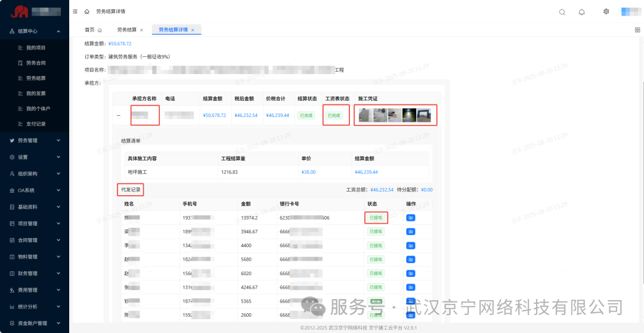Click the 结算状态 已完成 tag

306,116
